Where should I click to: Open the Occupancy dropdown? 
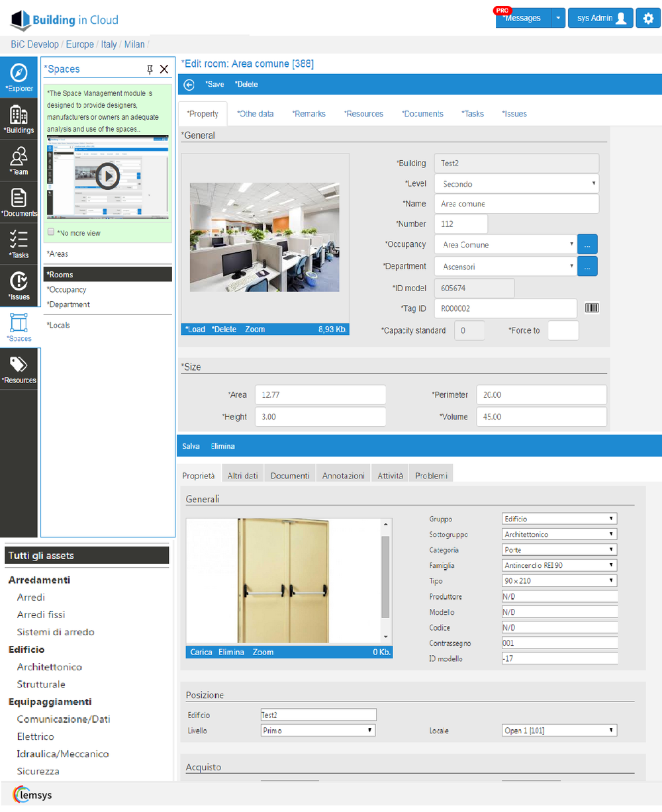click(x=505, y=245)
